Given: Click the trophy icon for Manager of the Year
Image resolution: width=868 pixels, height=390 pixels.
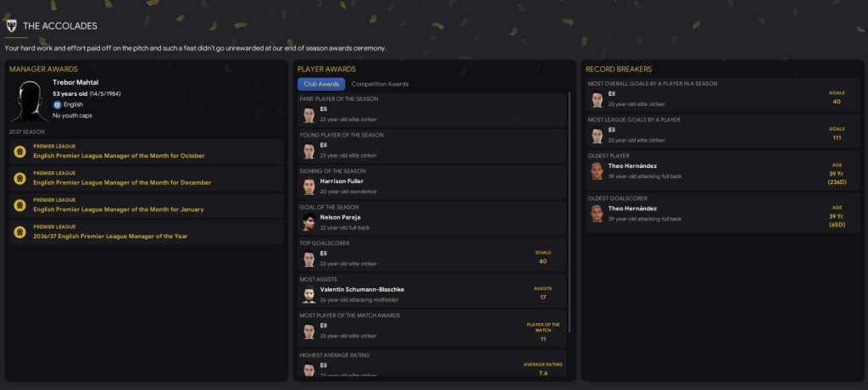Looking at the screenshot, I should pyautogui.click(x=19, y=232).
